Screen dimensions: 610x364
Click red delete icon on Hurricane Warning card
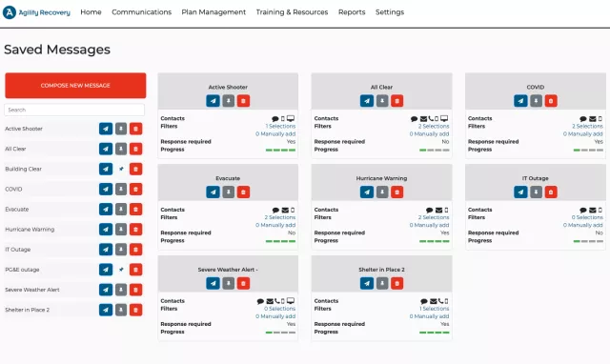point(396,192)
